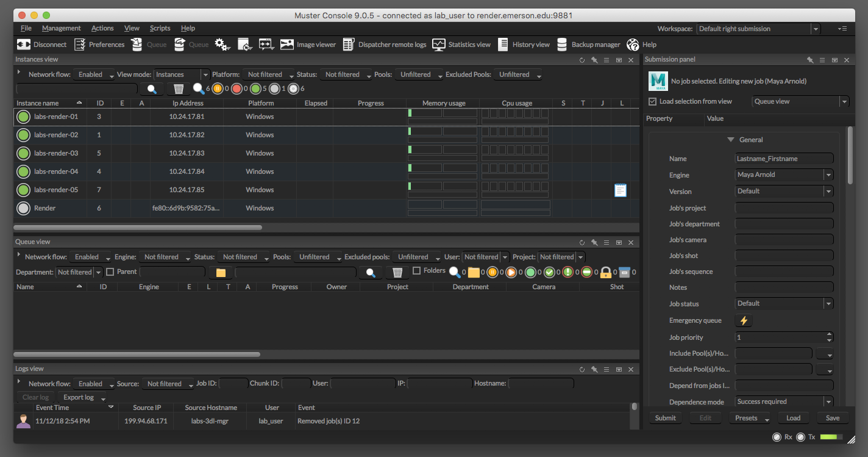Image resolution: width=868 pixels, height=457 pixels.
Task: Open the Dependence mode dropdown
Action: point(784,401)
